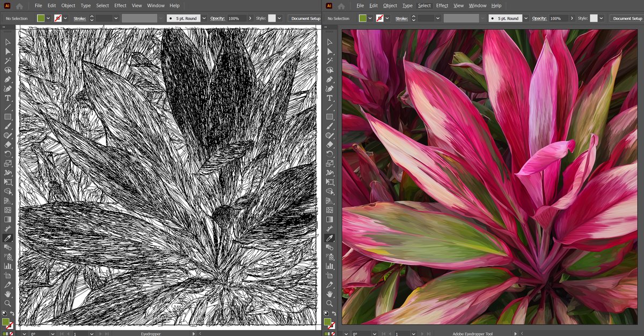Choose the Hand tool in the outline-view window

8,294
